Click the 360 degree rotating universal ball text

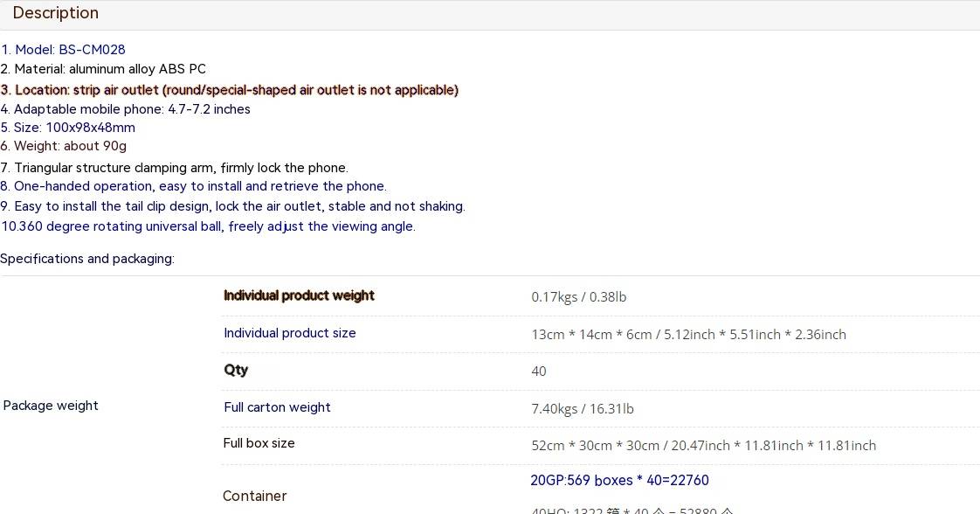click(x=208, y=226)
